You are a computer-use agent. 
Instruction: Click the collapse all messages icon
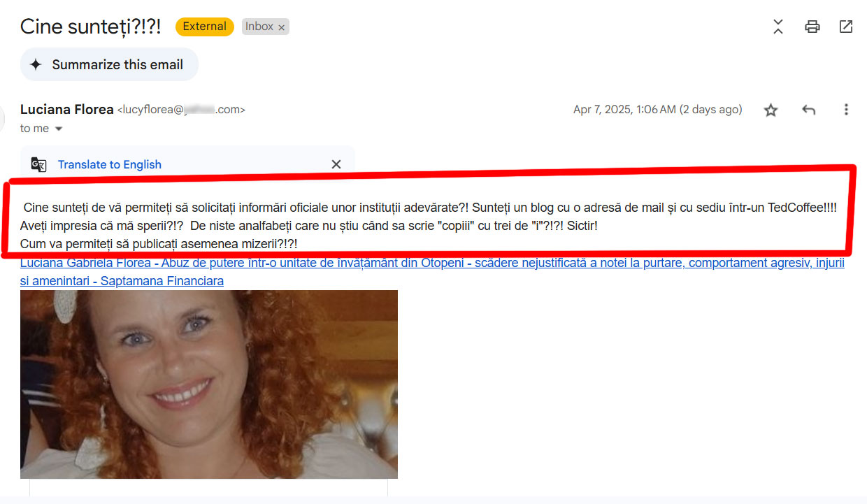point(778,27)
